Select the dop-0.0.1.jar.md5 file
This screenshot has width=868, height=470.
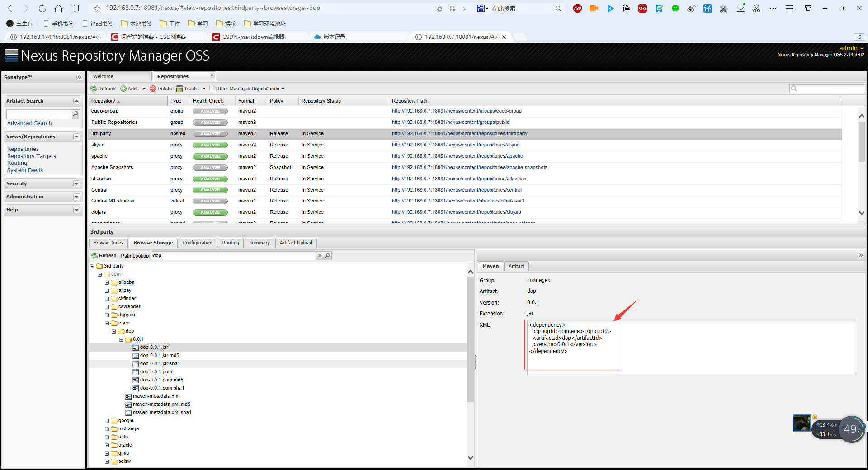point(160,356)
